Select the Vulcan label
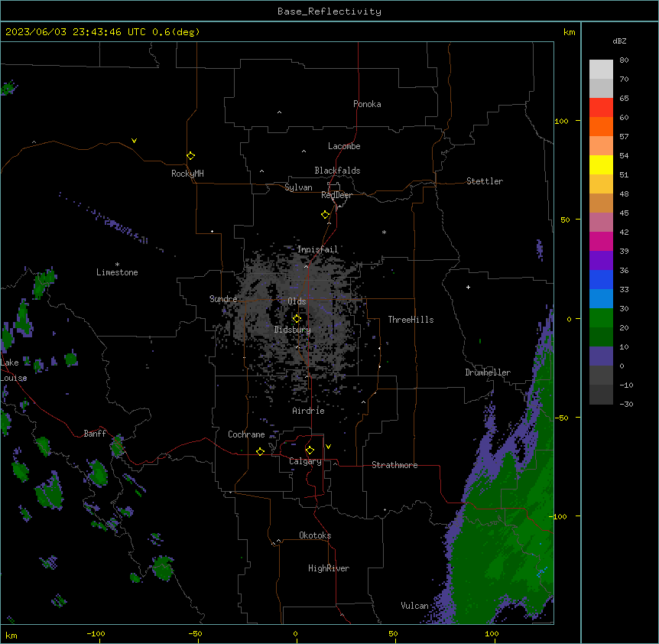This screenshot has height=644, width=659. (415, 606)
